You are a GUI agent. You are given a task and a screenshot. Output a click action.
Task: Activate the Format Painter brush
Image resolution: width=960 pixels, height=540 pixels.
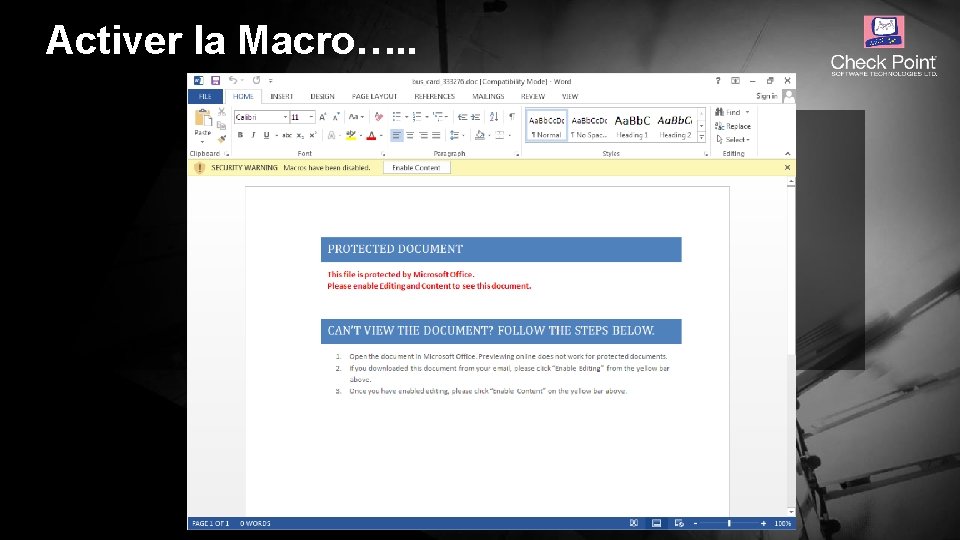pos(222,138)
